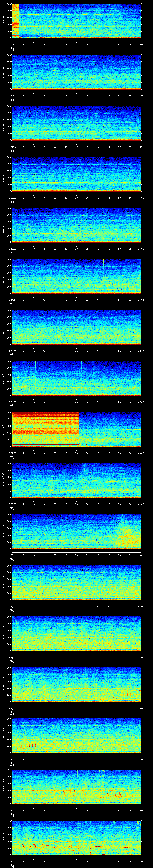This screenshot has width=153, height=868.
Task: Click the 40:00 end time label
Action: click(141, 555)
